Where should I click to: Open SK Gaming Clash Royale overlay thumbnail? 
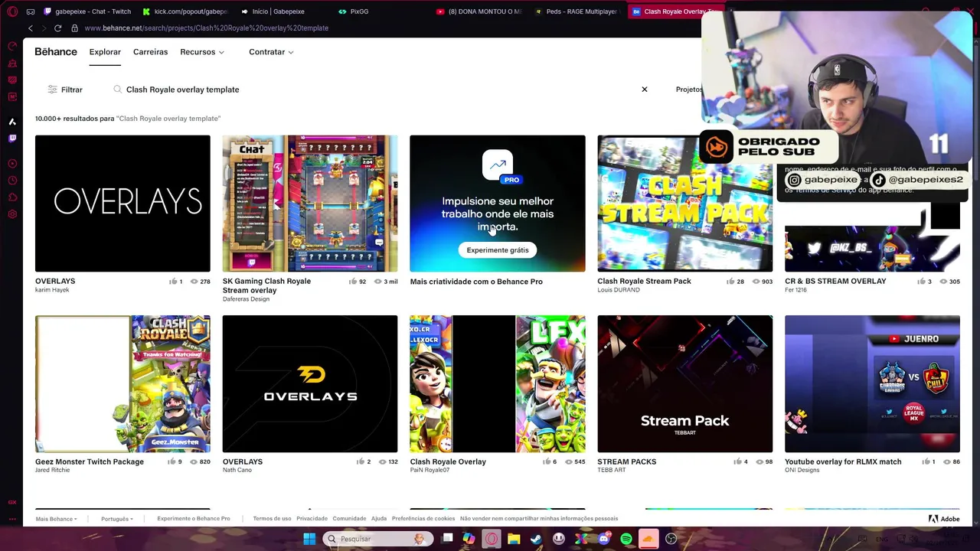pos(310,204)
